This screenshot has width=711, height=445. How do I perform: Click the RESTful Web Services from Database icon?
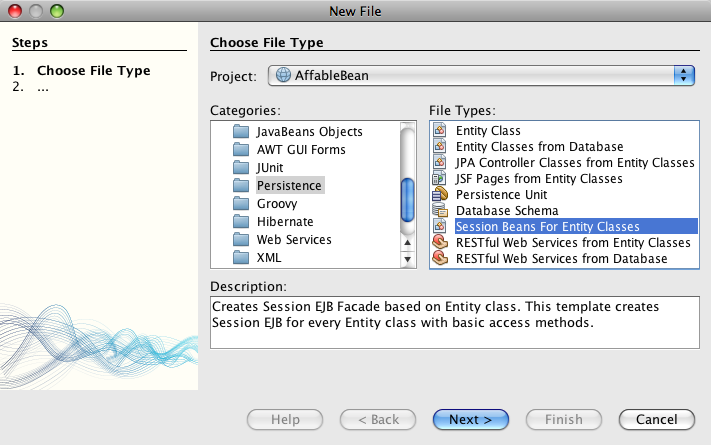[x=439, y=259]
